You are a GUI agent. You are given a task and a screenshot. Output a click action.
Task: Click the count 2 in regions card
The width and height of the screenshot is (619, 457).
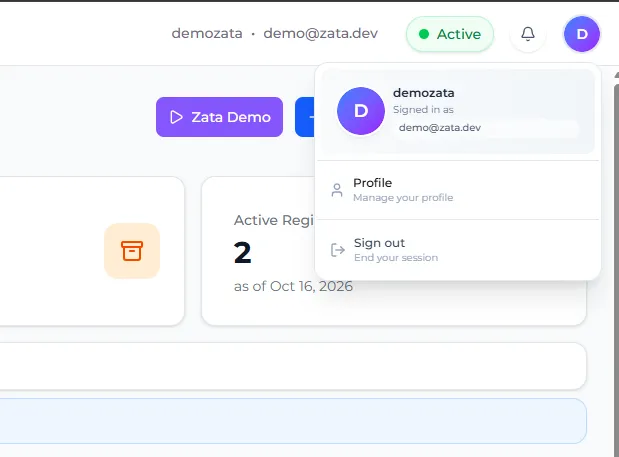pos(242,253)
